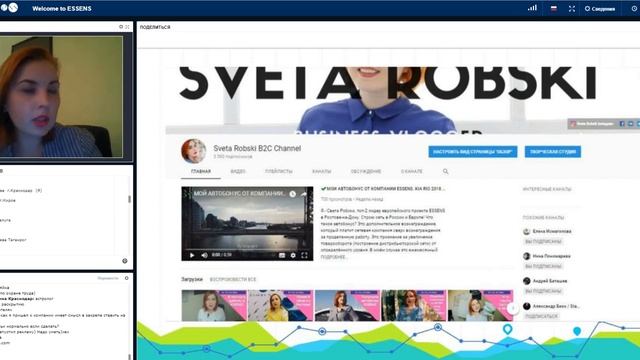640x360 pixels.
Task: Click the chat panel settings icon
Action: [x=127, y=278]
